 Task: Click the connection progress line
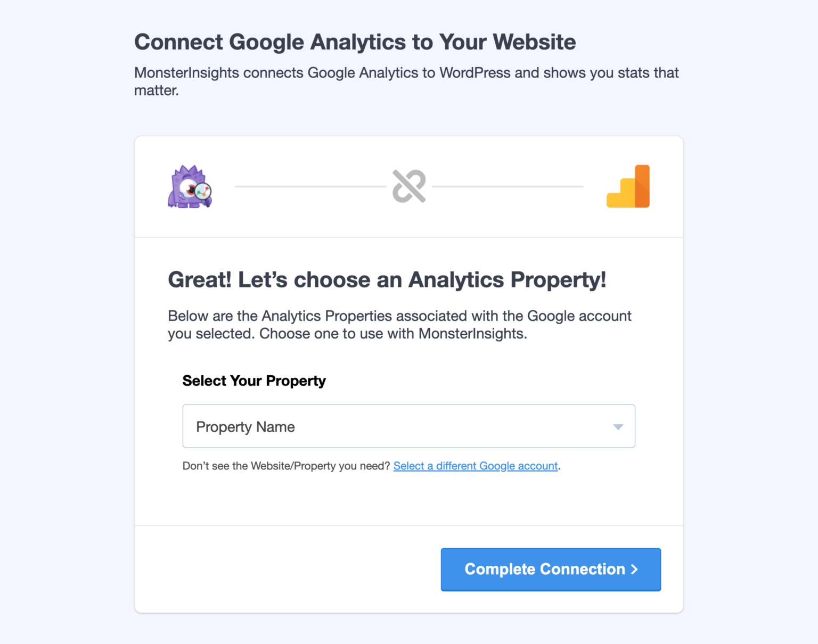pyautogui.click(x=309, y=186)
